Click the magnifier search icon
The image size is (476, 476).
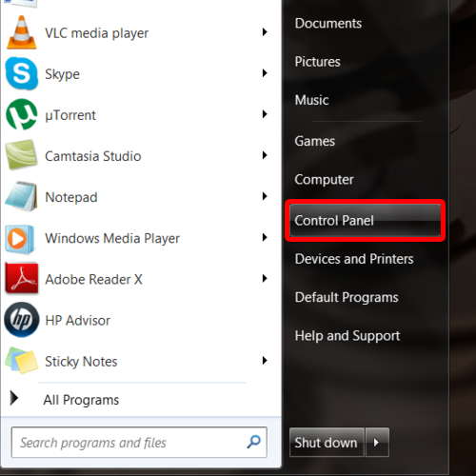point(254,442)
